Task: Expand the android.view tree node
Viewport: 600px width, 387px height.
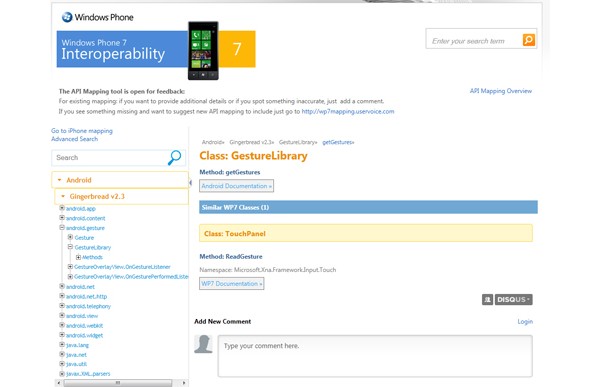Action: (62, 315)
